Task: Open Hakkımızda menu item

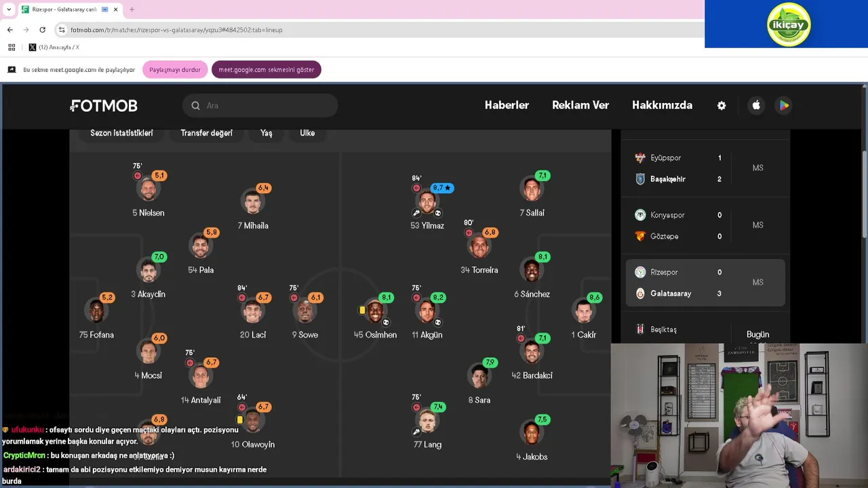Action: pos(662,105)
